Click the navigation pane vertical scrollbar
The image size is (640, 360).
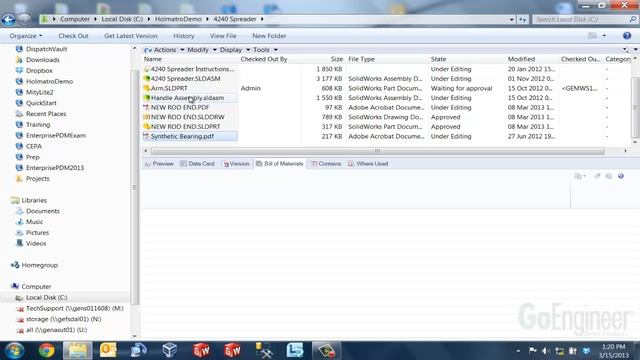[x=134, y=188]
